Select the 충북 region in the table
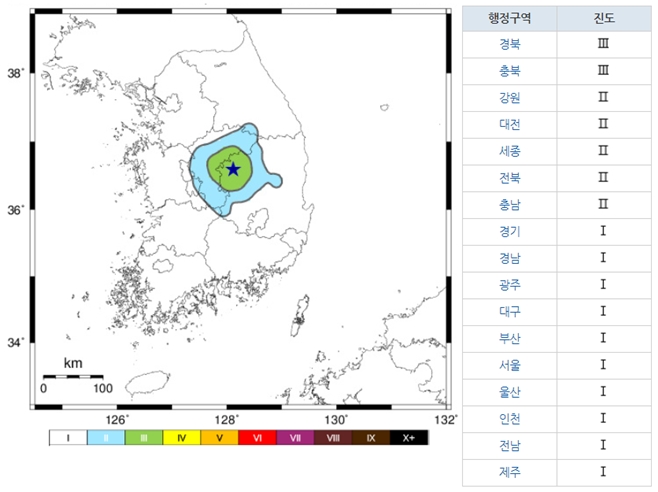This screenshot has width=658, height=492. point(510,71)
